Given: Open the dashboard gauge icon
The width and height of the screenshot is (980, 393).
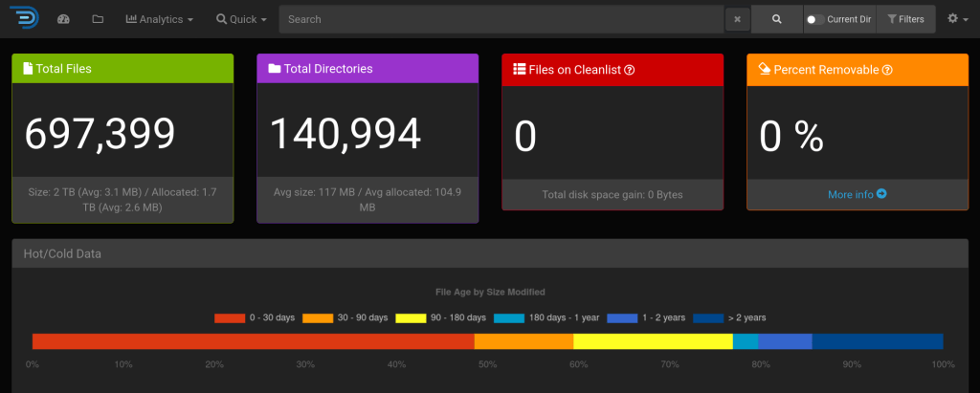Looking at the screenshot, I should (64, 19).
